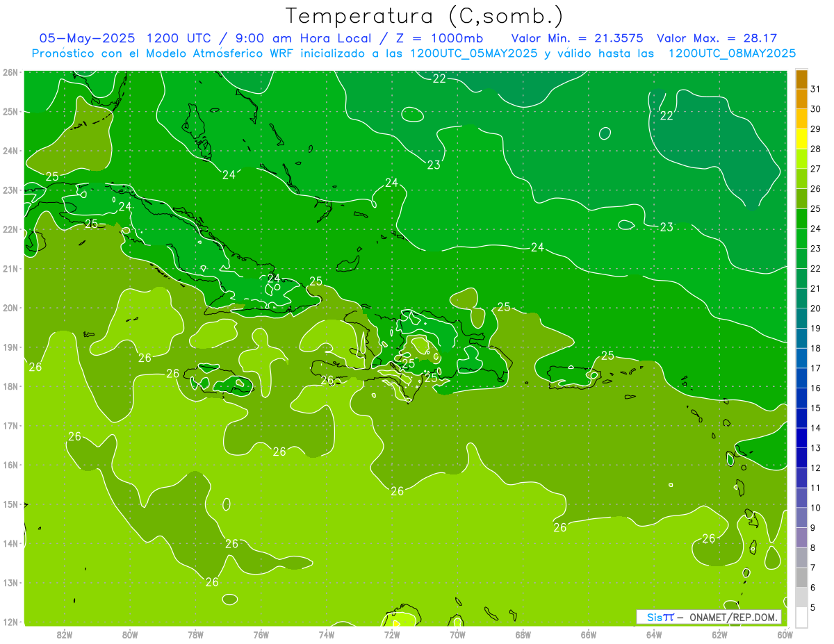This screenshot has height=644, width=834.
Task: Click the 82W longitude axis label
Action: pos(65,634)
